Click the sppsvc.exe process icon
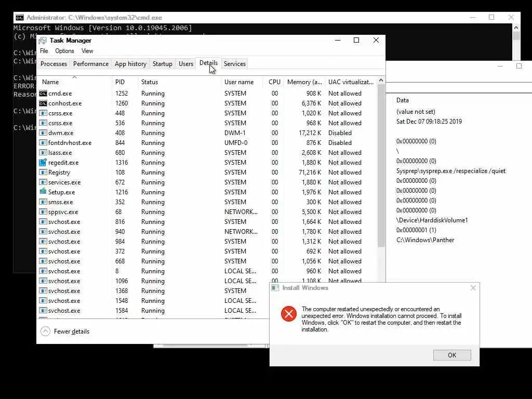Viewport: 532px width, 399px height. 43,212
